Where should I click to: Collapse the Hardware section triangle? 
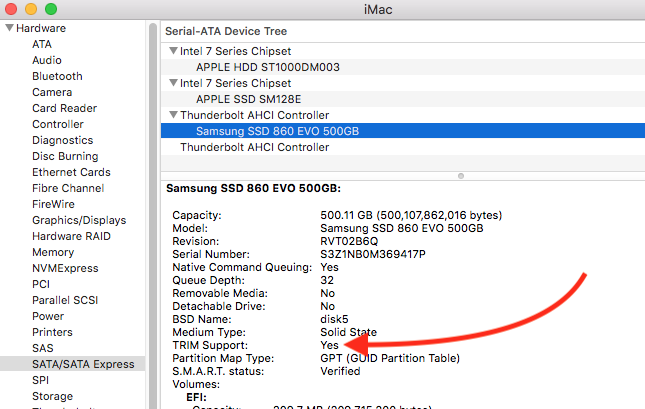coord(9,28)
